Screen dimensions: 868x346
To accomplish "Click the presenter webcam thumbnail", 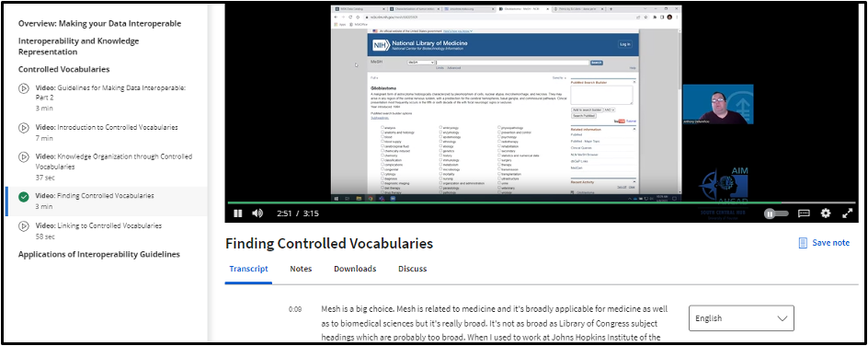I will pos(718,104).
